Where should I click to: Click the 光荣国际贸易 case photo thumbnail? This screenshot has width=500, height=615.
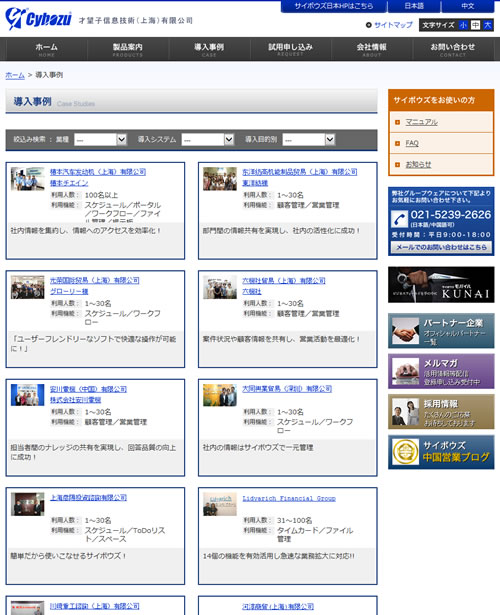coord(27,287)
